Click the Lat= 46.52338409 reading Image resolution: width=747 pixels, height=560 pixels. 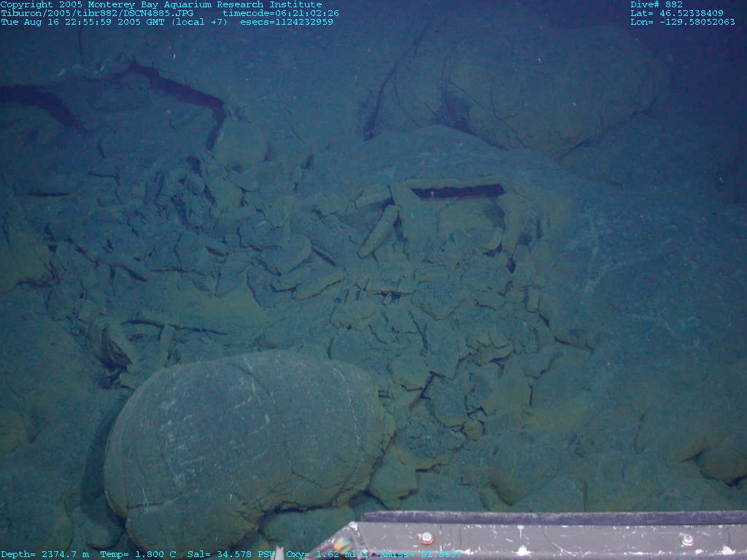677,13
